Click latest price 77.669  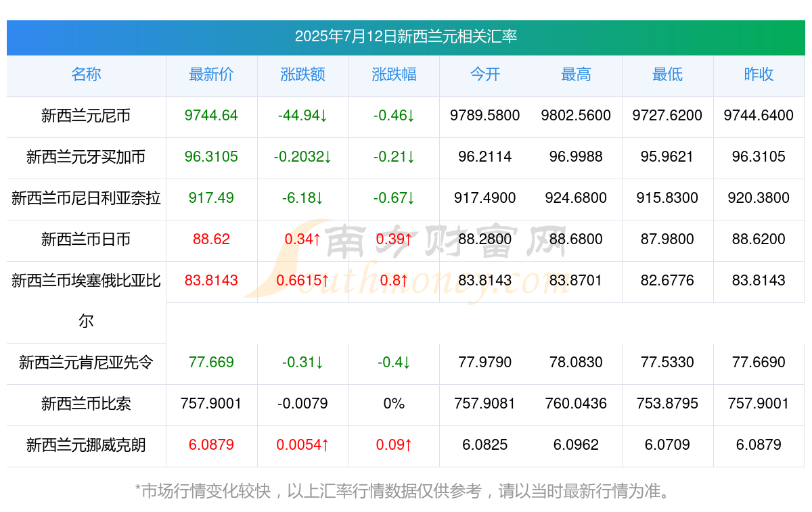211,363
